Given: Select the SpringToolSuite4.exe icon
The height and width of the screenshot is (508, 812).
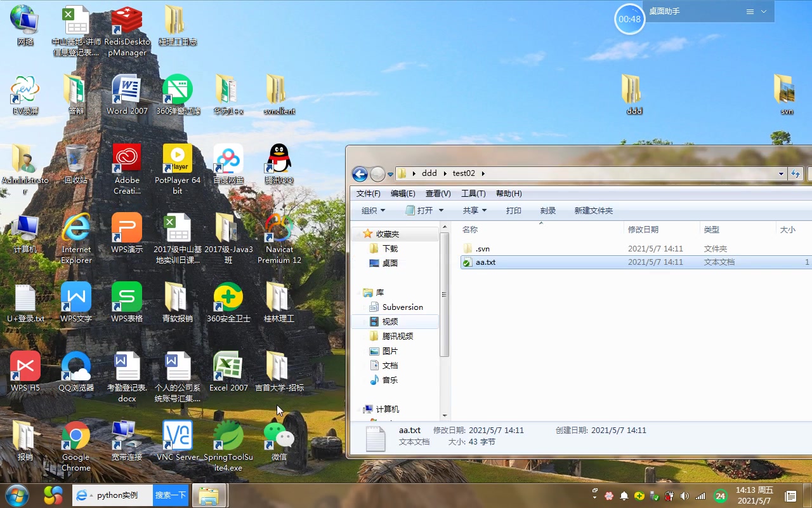Looking at the screenshot, I should 228,446.
